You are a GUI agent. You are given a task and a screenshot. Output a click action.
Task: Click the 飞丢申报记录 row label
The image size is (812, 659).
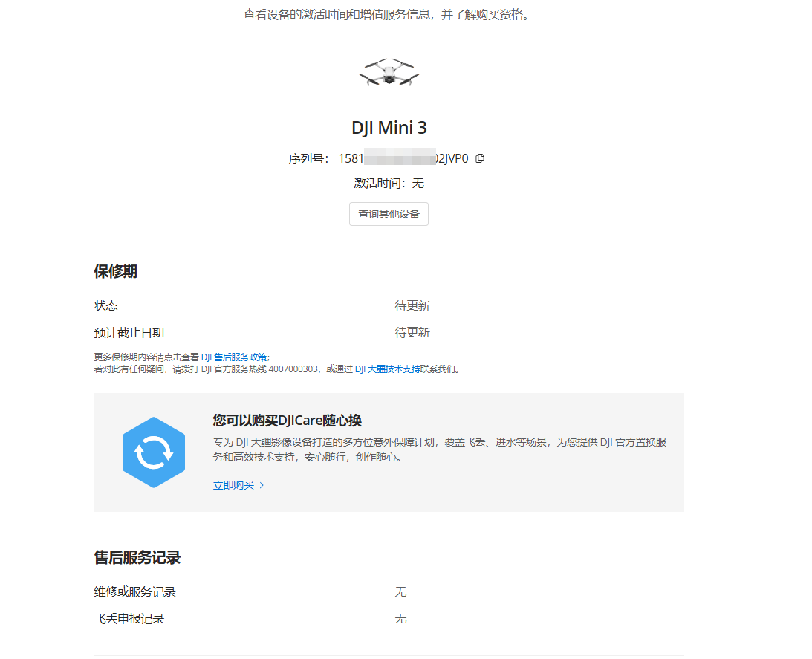[x=129, y=619]
